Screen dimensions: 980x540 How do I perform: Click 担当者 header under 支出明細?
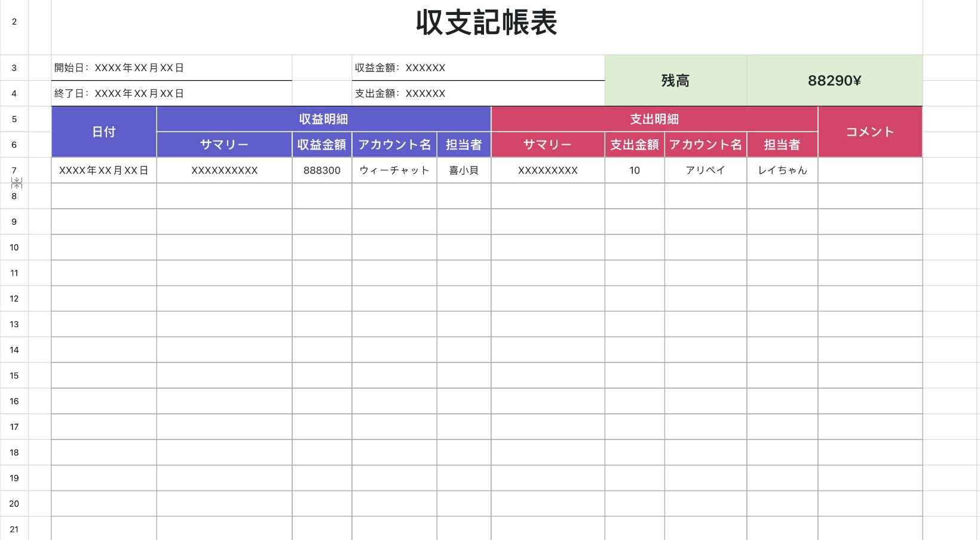[782, 145]
